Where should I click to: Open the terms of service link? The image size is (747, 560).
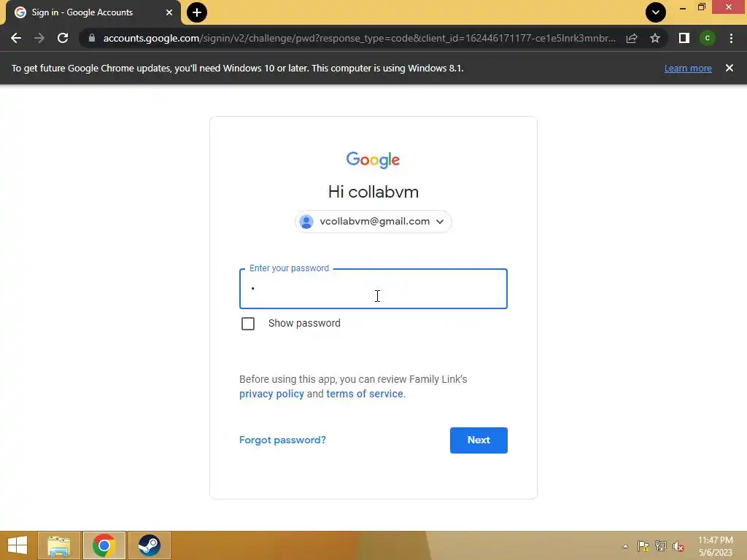click(365, 394)
